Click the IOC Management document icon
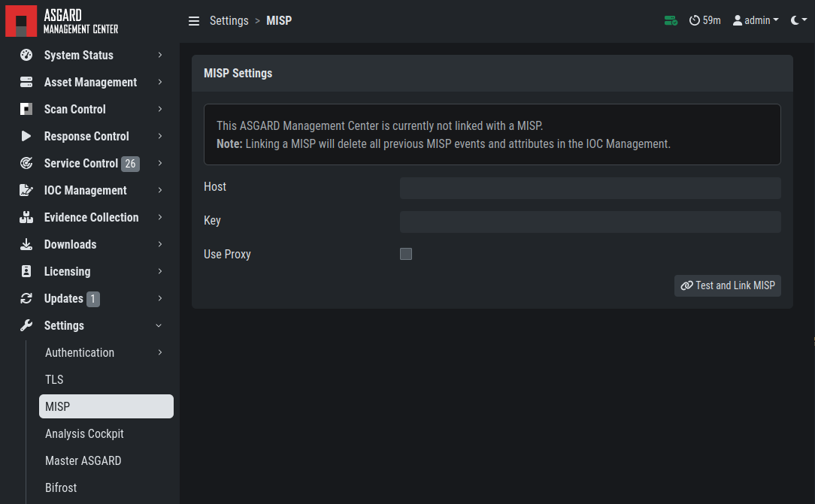The height and width of the screenshot is (504, 815). [26, 190]
